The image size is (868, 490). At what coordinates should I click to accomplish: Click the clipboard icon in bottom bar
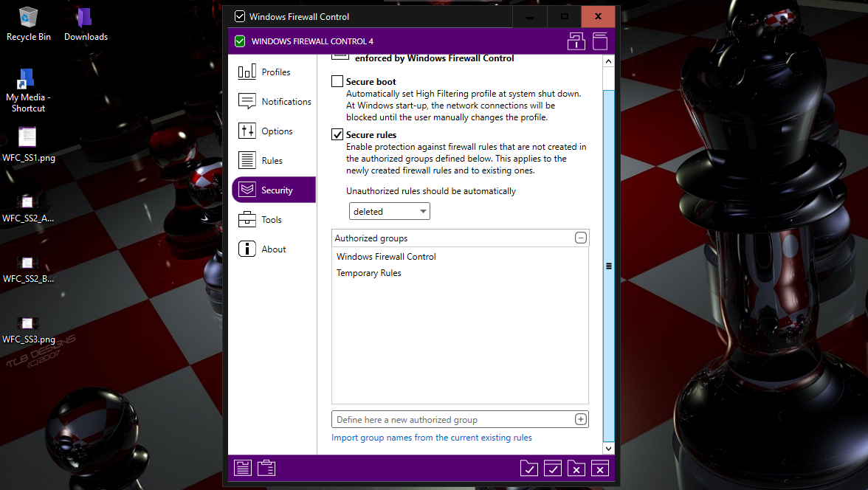click(266, 467)
